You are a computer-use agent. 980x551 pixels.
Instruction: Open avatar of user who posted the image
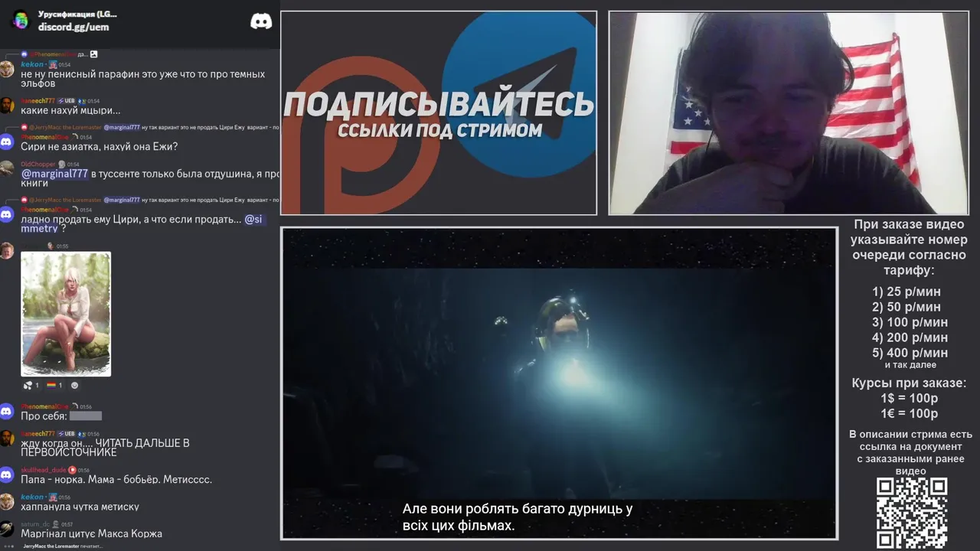tap(7, 251)
